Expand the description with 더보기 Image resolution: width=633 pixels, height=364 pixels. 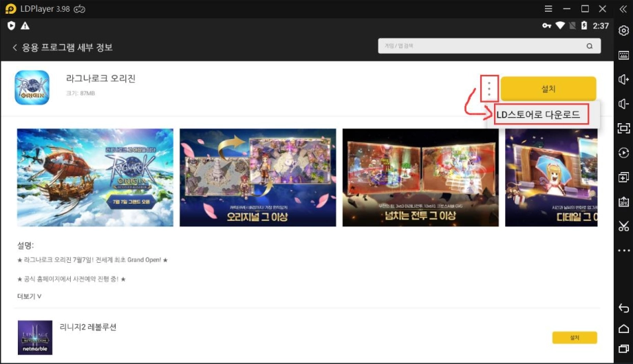pos(29,296)
